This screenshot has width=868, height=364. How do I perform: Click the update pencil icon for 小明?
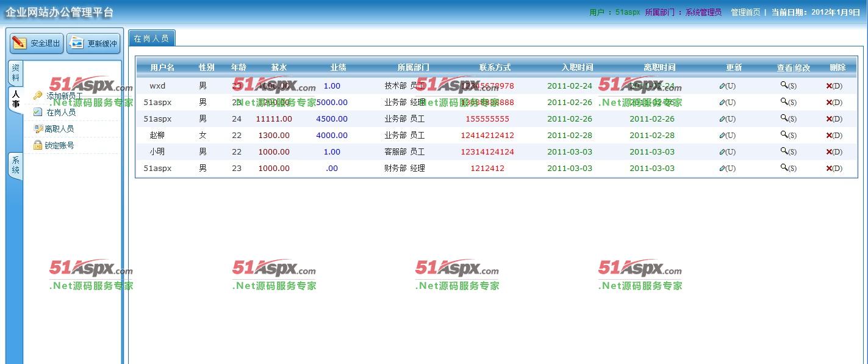pyautogui.click(x=723, y=152)
